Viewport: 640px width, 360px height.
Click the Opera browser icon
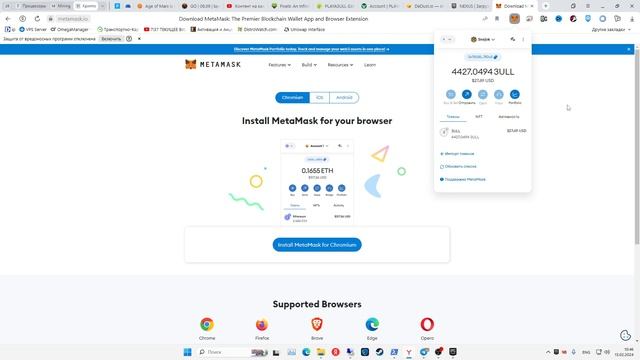tap(427, 324)
